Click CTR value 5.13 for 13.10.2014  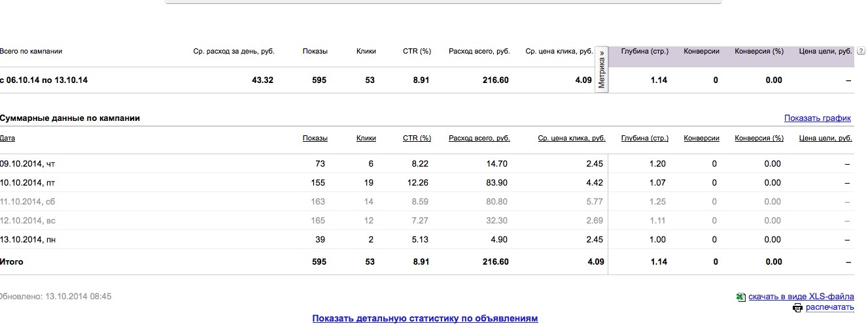tap(419, 240)
